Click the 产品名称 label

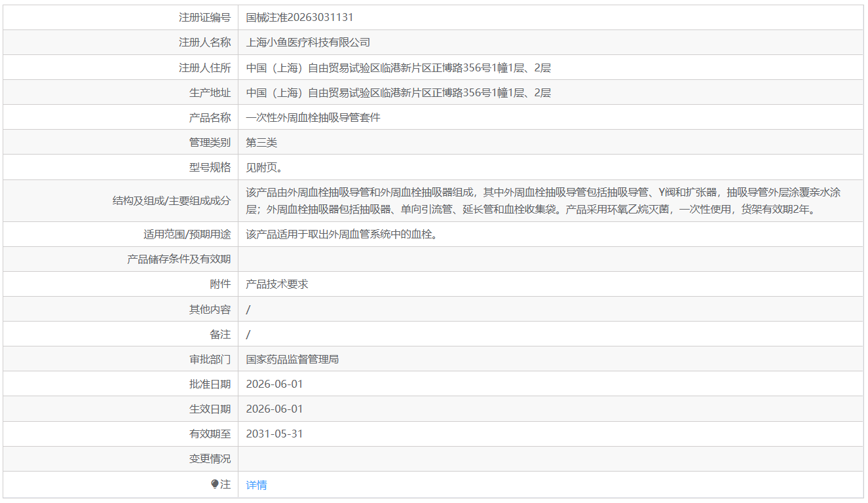pyautogui.click(x=210, y=118)
